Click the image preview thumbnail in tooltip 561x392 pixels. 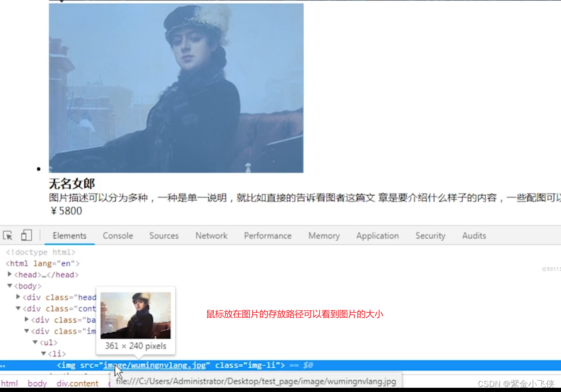coord(135,315)
